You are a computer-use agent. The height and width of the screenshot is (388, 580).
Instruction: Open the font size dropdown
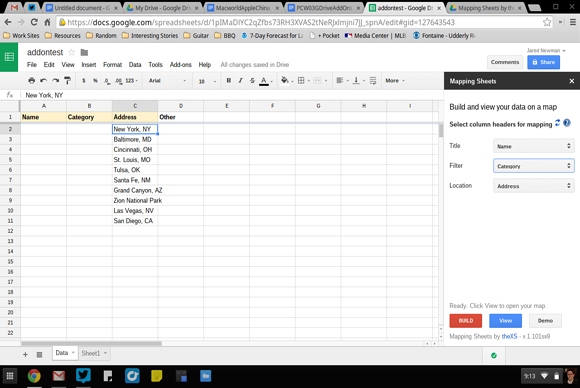(207, 81)
